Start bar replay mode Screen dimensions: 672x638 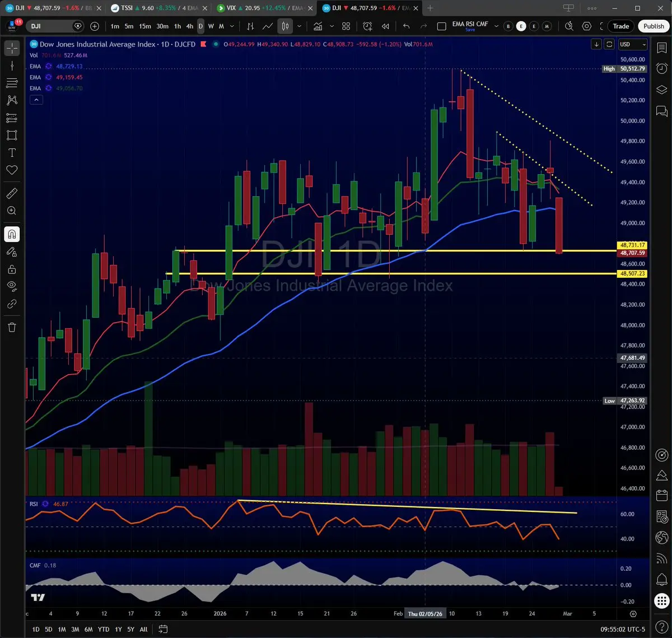pyautogui.click(x=385, y=26)
